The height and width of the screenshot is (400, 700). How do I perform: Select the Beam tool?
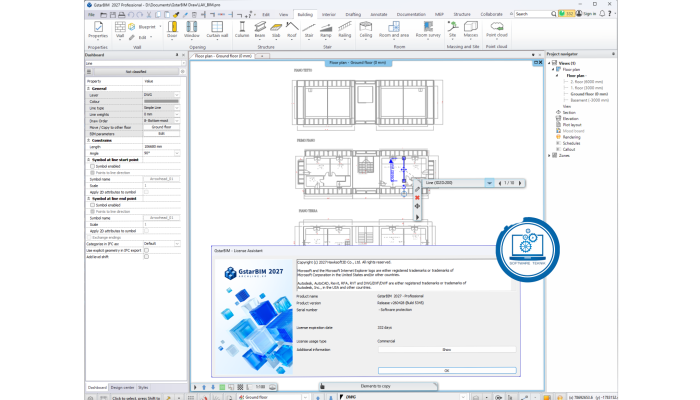[260, 30]
